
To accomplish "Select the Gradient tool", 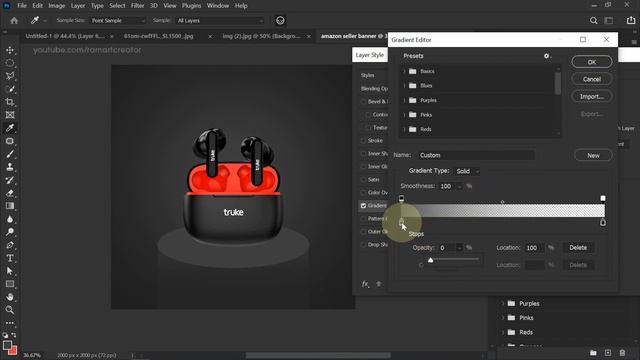I will click(x=10, y=206).
